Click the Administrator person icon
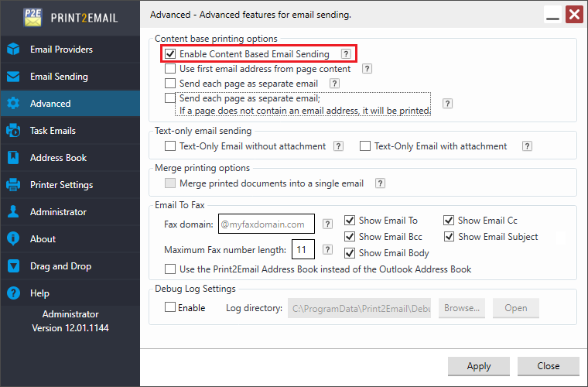 [13, 211]
